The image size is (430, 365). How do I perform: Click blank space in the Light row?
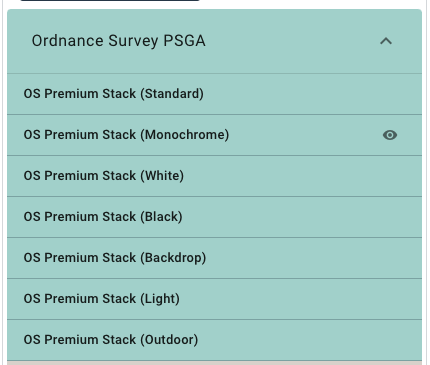[x=300, y=299]
